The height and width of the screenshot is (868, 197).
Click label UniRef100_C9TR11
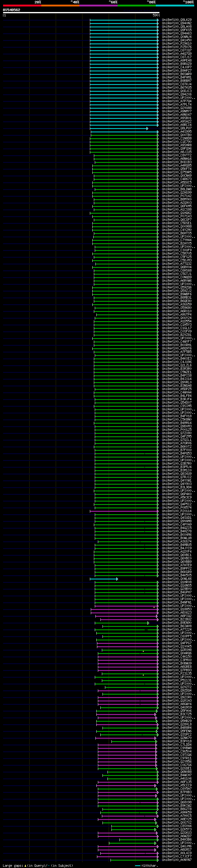(177, 758)
